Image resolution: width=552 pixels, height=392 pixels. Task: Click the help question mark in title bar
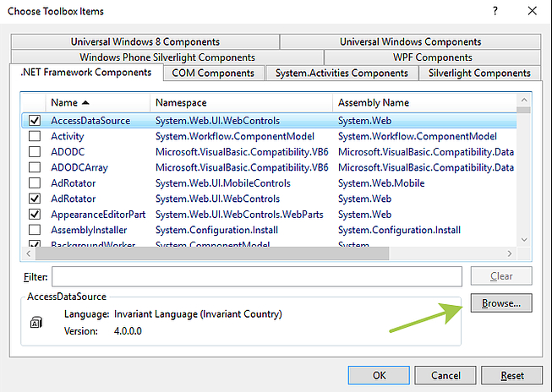pos(495,11)
